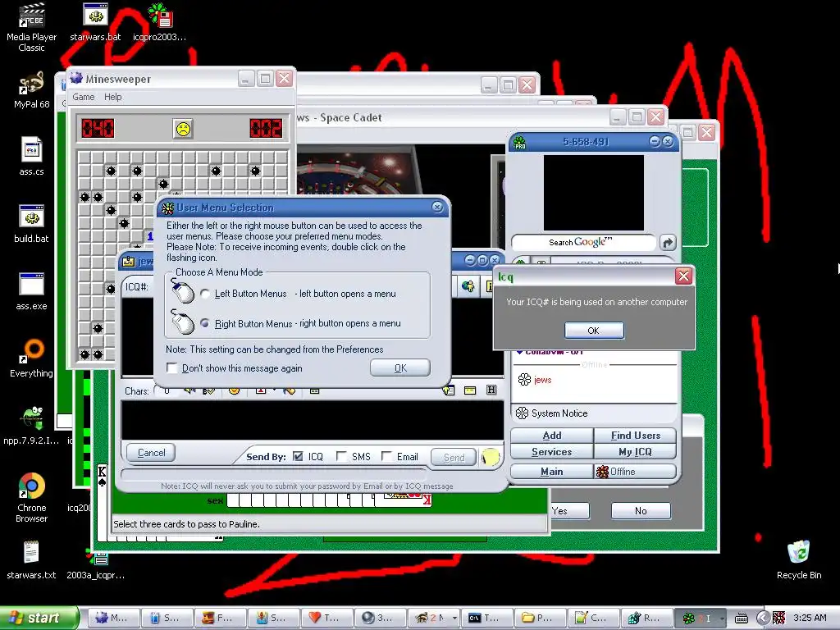Click the Go arrow next to Google search
This screenshot has height=630, width=840.
(668, 243)
